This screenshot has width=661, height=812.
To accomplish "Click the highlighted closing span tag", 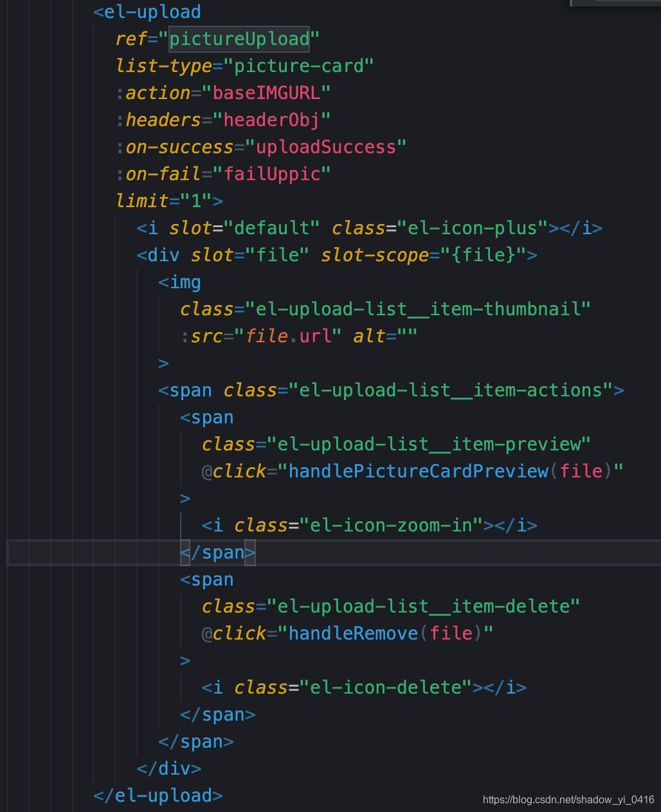I will (218, 553).
